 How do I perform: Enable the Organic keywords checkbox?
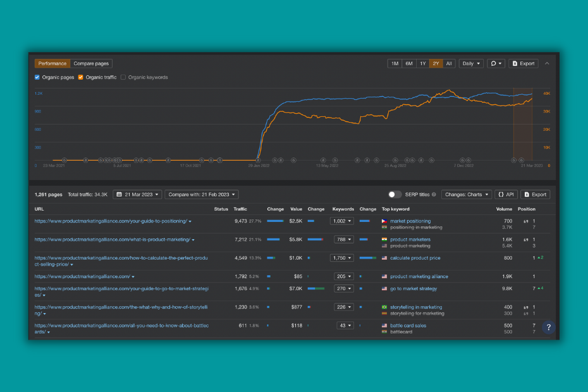123,77
